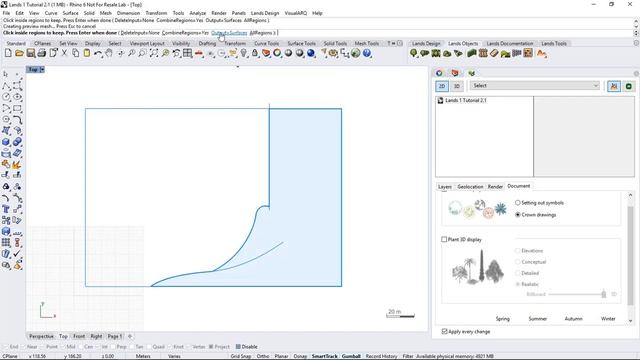
Task: Select the Polyline tool in left sidebar
Action: [6, 86]
